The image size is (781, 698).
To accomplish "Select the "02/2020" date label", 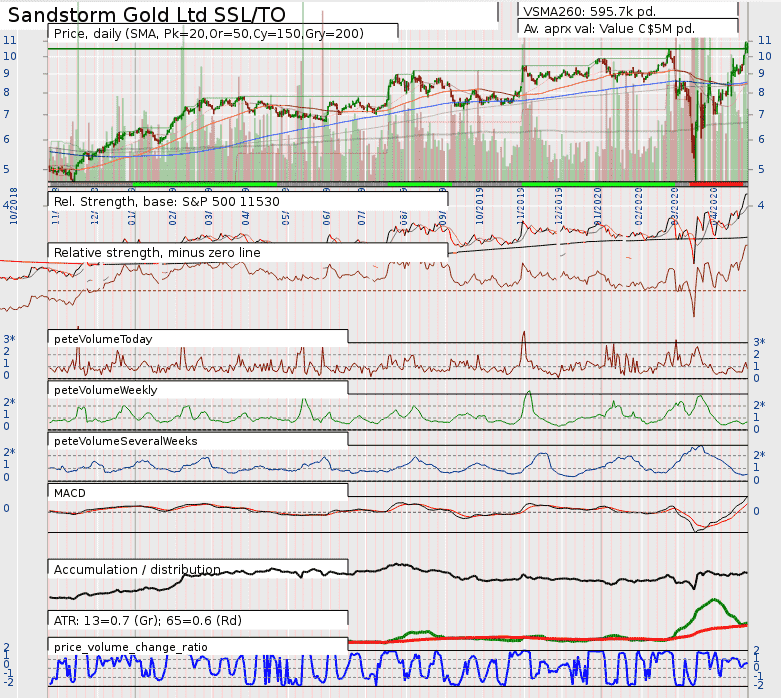I will coord(639,206).
